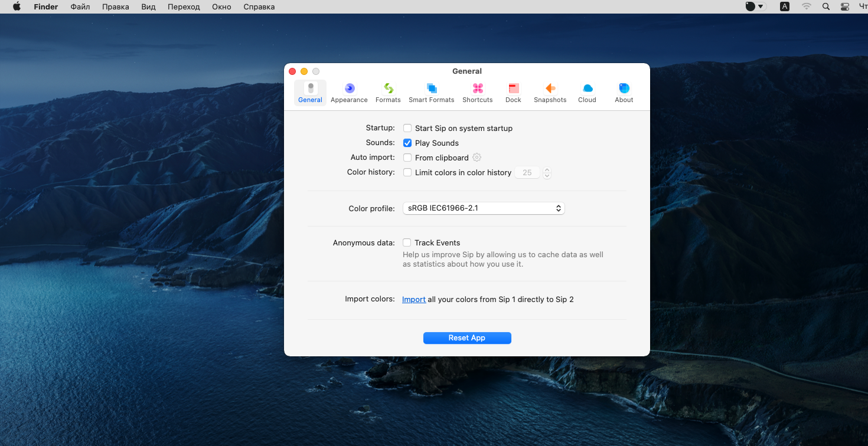
Task: Open the Dock preferences pane
Action: [x=513, y=93]
